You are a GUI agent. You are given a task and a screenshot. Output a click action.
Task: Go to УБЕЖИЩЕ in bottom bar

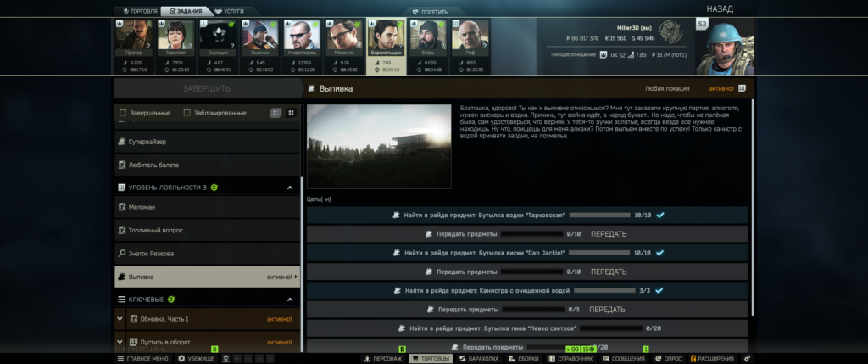click(x=196, y=359)
